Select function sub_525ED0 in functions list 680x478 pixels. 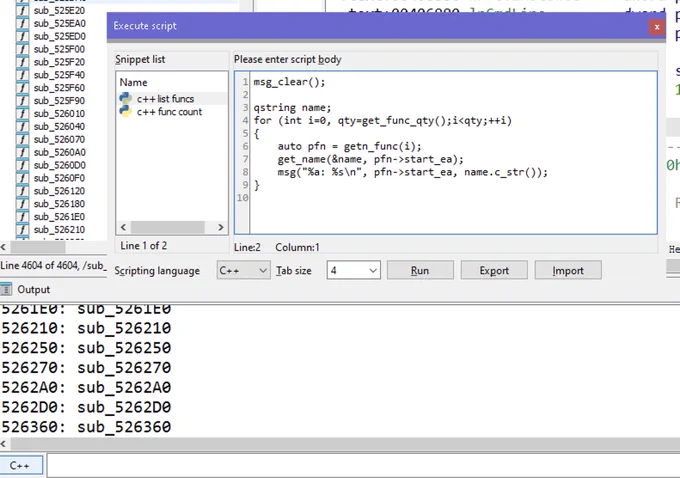pyautogui.click(x=59, y=36)
